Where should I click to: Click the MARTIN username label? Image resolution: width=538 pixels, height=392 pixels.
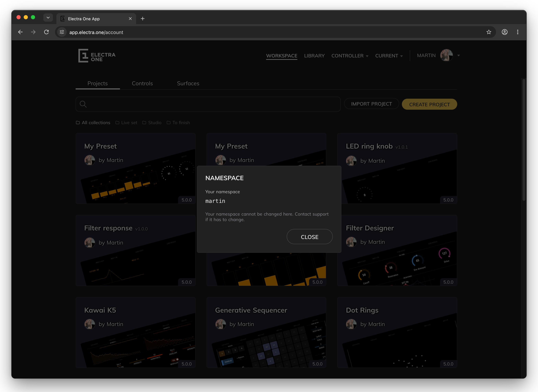[x=426, y=55]
